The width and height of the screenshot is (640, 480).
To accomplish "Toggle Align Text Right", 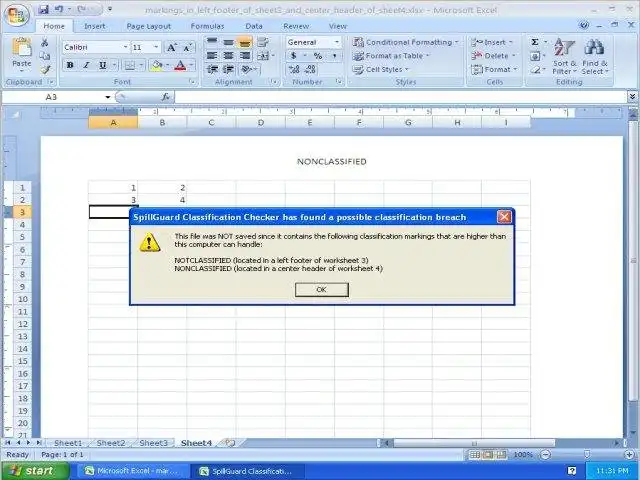I will (245, 56).
